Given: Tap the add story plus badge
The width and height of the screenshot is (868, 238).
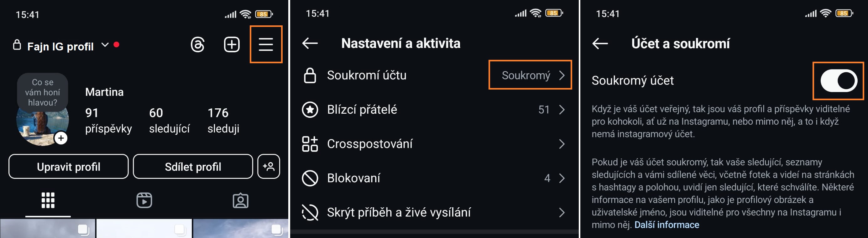Looking at the screenshot, I should pyautogui.click(x=61, y=138).
